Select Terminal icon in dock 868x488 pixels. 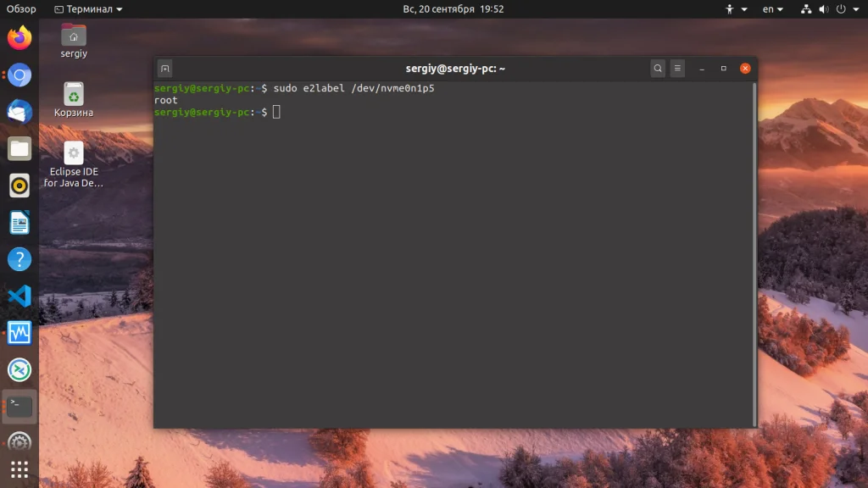19,407
